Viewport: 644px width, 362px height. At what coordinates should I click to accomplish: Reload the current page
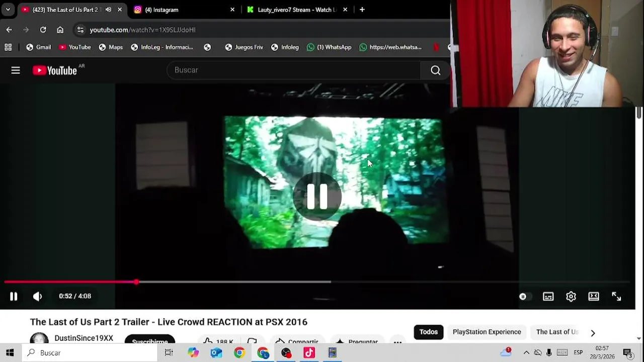tap(43, 30)
